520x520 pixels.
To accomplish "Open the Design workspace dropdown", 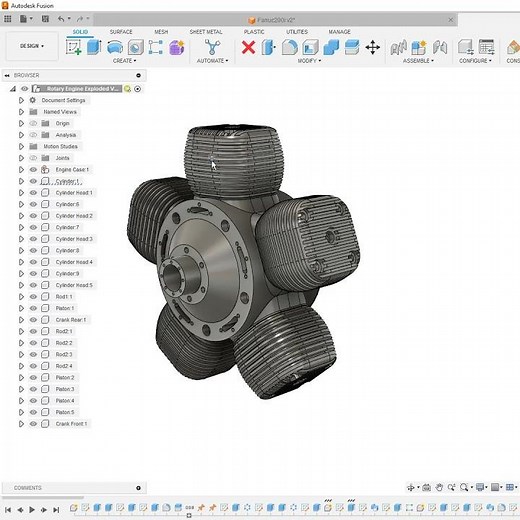I will pos(32,46).
